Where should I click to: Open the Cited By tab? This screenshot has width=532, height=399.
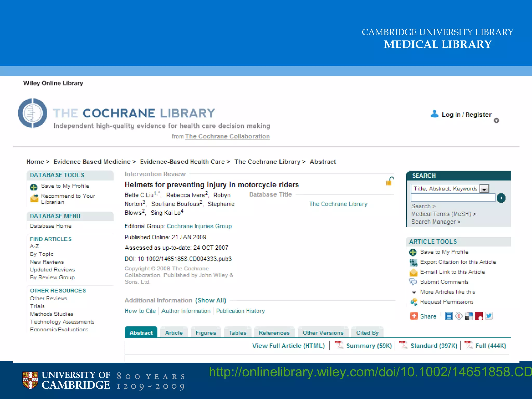point(367,333)
